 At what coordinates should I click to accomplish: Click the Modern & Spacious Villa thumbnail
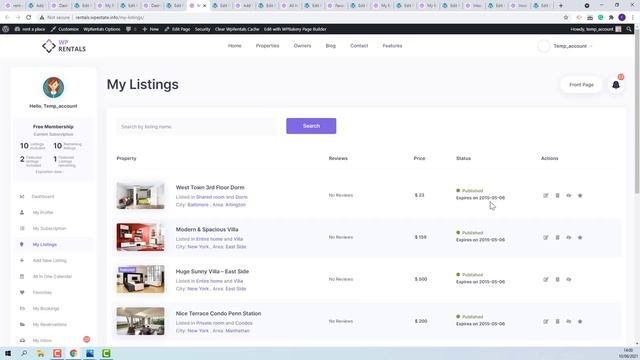140,237
